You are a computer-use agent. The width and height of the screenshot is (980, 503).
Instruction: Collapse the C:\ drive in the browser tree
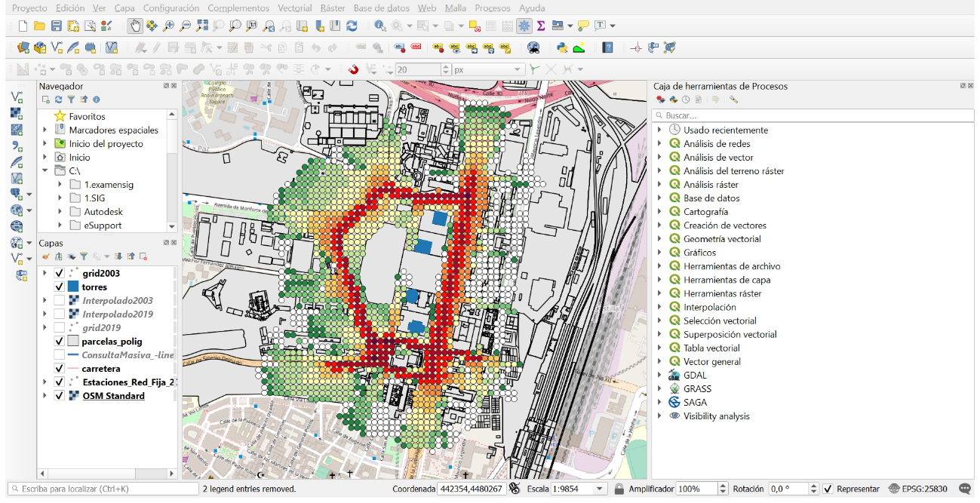tap(45, 171)
